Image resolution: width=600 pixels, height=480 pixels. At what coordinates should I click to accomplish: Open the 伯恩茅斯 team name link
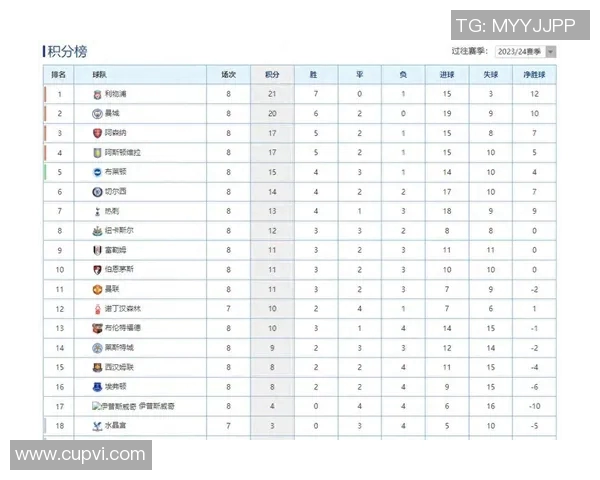[119, 269]
